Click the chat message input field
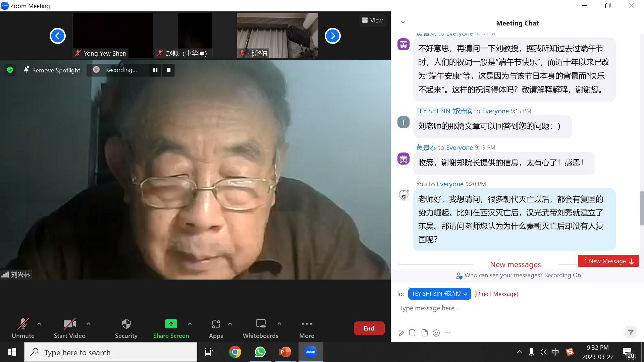Screen dimensions: 644x362 click(x=510, y=308)
